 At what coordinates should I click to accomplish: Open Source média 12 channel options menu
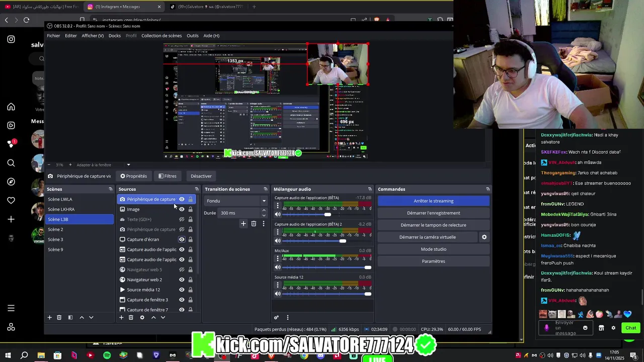(x=277, y=285)
